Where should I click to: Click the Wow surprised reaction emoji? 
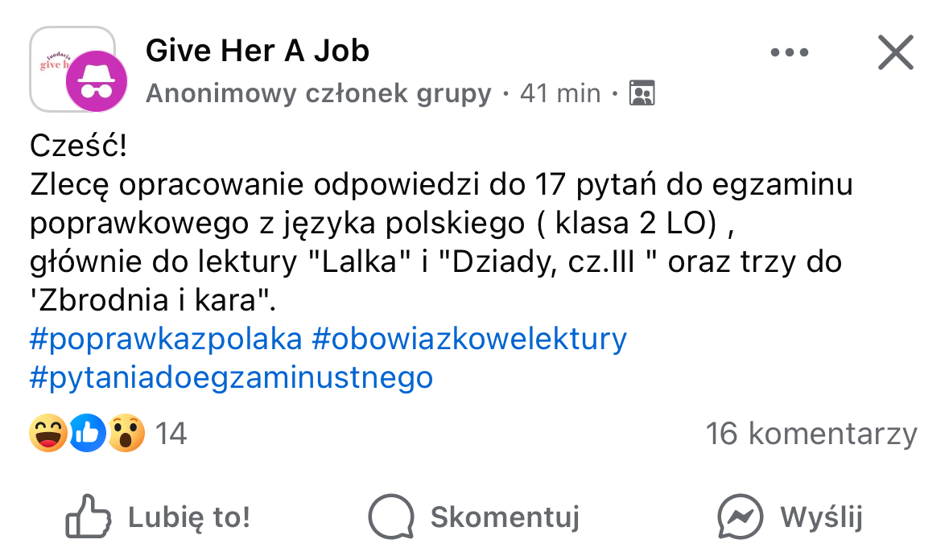(x=126, y=433)
